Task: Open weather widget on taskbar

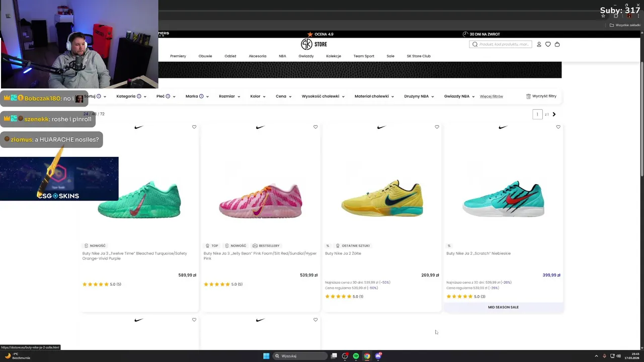Action: (17, 356)
